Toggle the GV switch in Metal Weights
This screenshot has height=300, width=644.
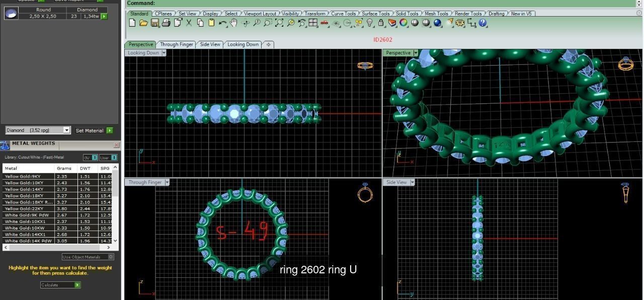(91, 158)
